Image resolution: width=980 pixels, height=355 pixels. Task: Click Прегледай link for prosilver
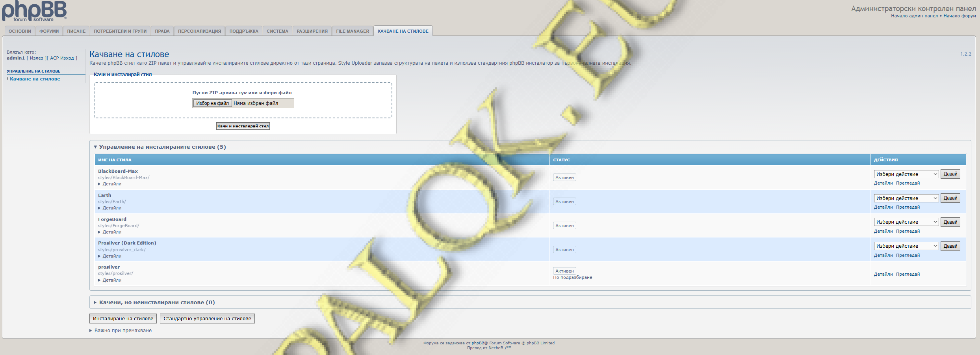(908, 274)
